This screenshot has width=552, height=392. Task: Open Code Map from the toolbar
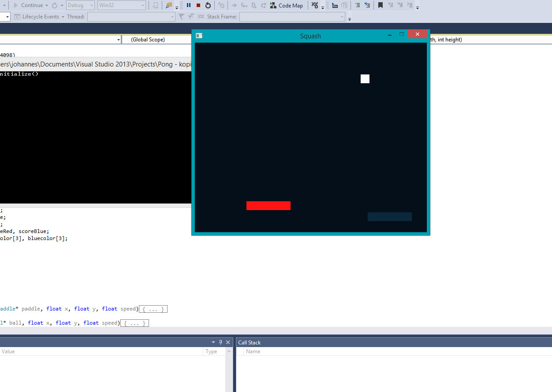tap(287, 6)
